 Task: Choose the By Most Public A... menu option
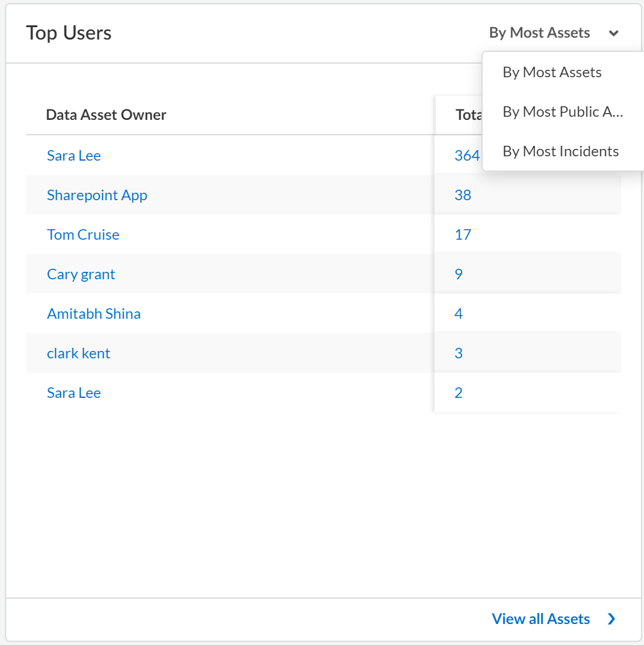pyautogui.click(x=562, y=112)
